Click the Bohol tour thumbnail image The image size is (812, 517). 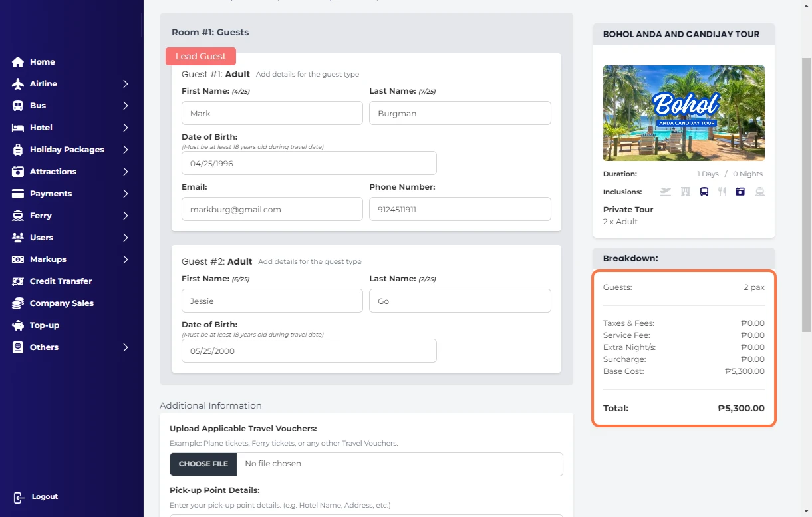[684, 113]
